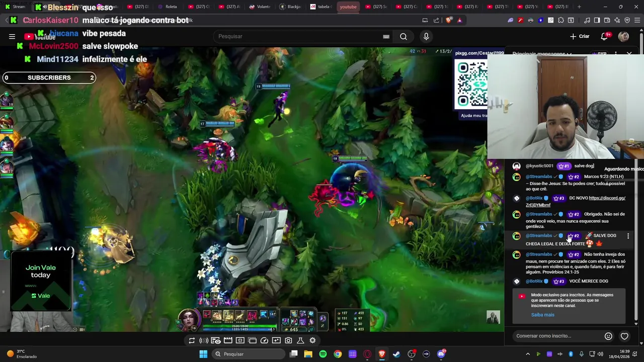Open the Windows Start menu

click(203, 354)
